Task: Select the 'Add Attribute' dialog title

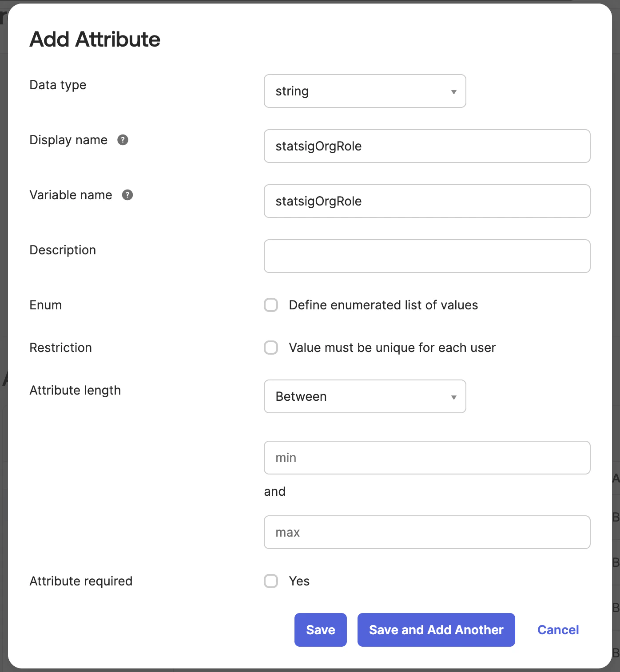Action: click(x=95, y=39)
